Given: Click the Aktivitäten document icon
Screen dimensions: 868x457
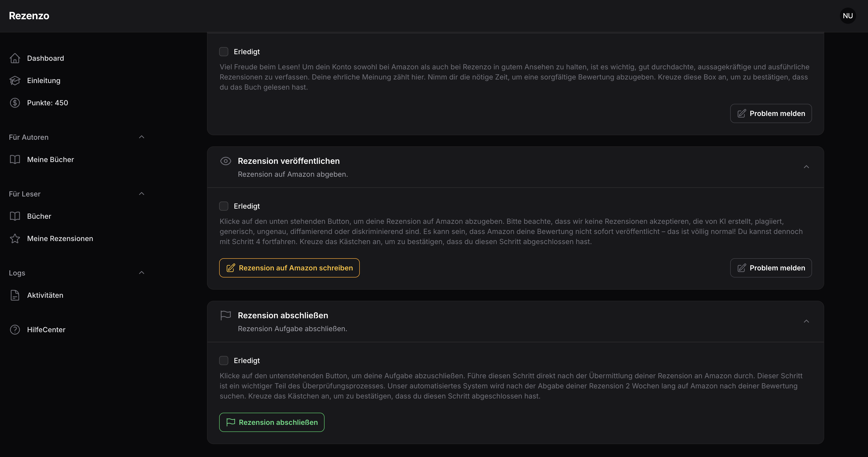Looking at the screenshot, I should (x=15, y=295).
